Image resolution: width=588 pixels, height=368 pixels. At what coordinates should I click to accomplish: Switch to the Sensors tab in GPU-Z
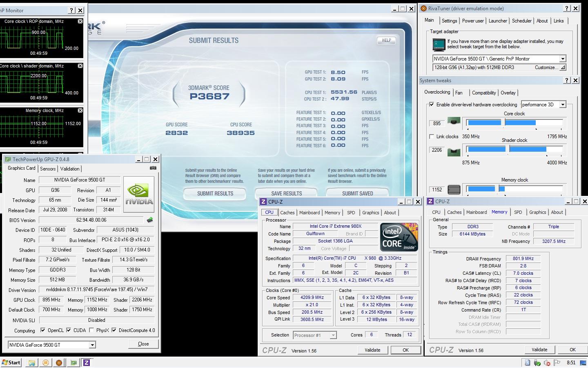(x=48, y=169)
